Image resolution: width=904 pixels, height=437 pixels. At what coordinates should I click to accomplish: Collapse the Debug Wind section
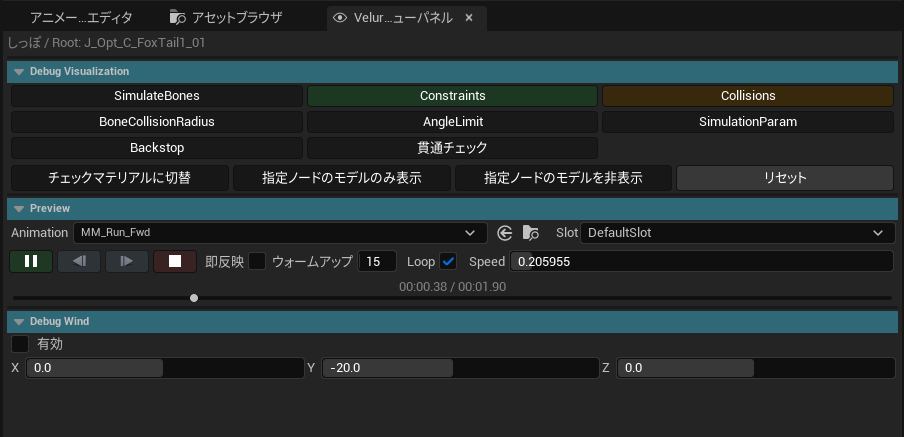click(19, 321)
